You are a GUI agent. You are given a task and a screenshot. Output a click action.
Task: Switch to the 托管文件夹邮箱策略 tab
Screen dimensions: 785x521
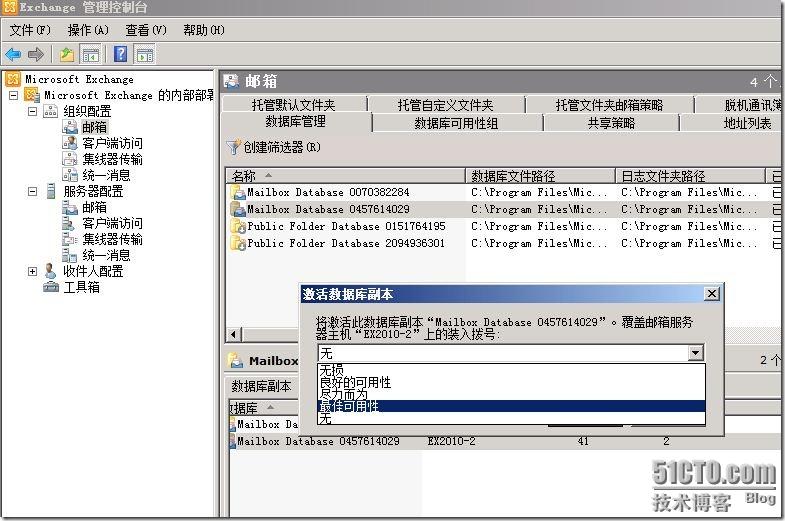(609, 105)
